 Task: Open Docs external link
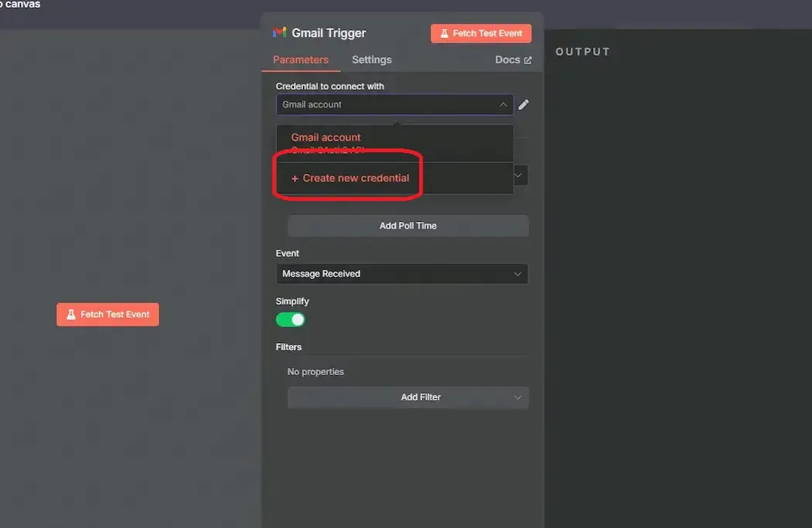point(513,60)
